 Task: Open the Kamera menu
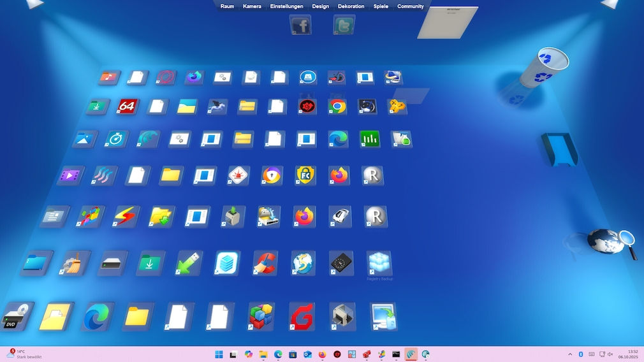(252, 6)
